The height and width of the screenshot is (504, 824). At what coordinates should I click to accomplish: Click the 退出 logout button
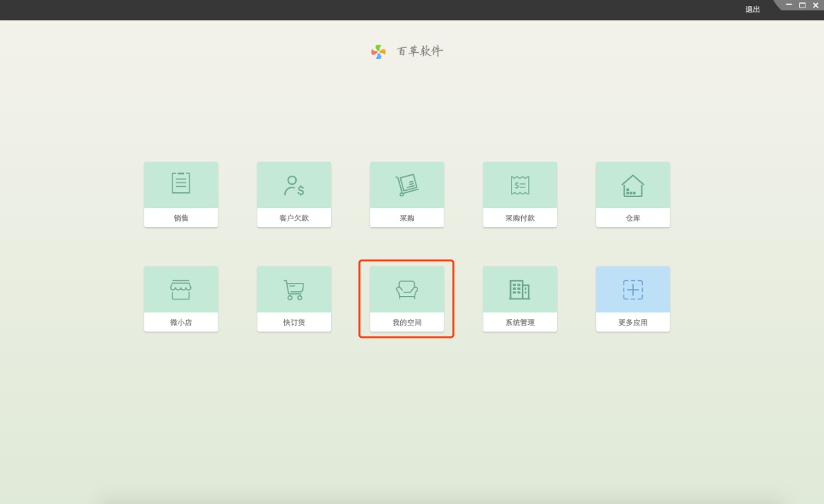point(753,10)
